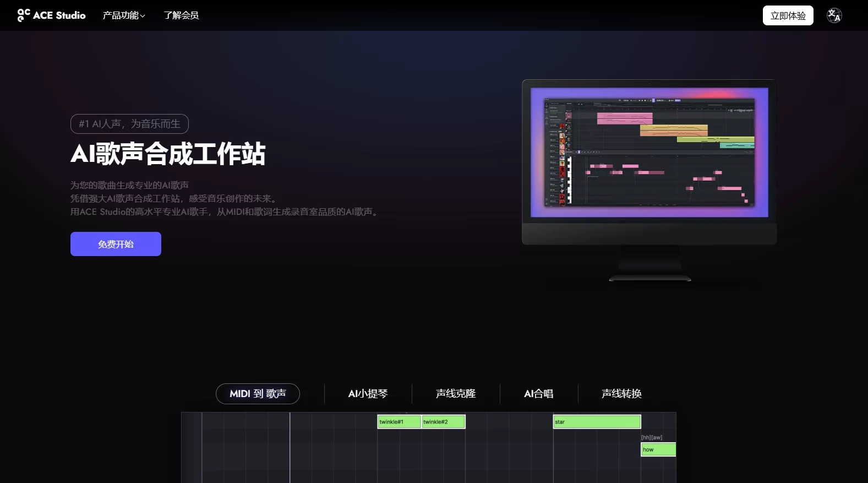The width and height of the screenshot is (868, 483).
Task: Click the AI歌声合成工作站 heading
Action: point(168,154)
